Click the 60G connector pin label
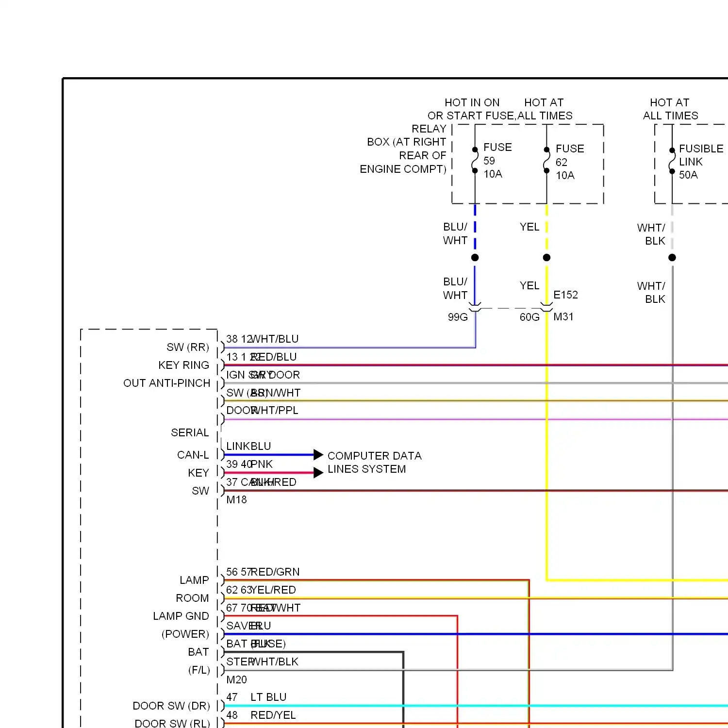This screenshot has height=728, width=728. (529, 317)
